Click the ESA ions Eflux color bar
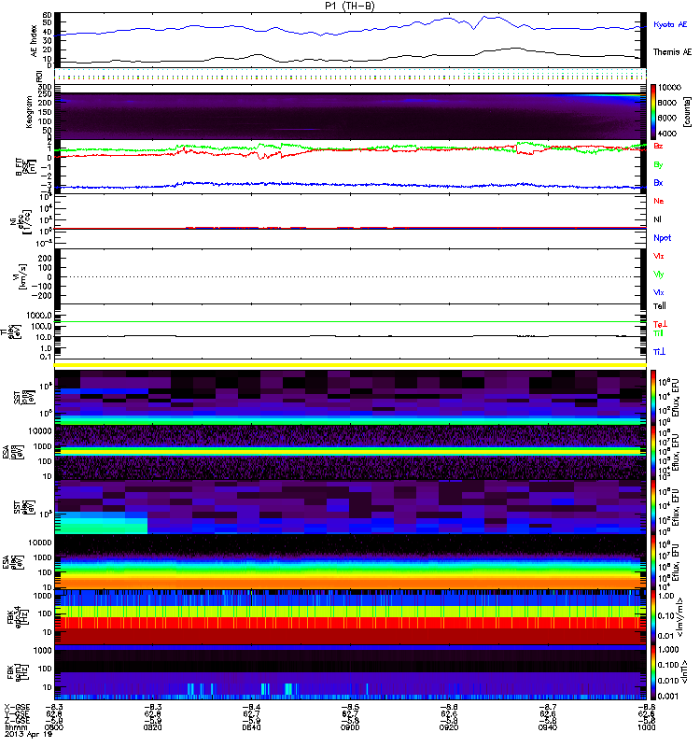The width and height of the screenshot is (700, 747). tap(653, 452)
